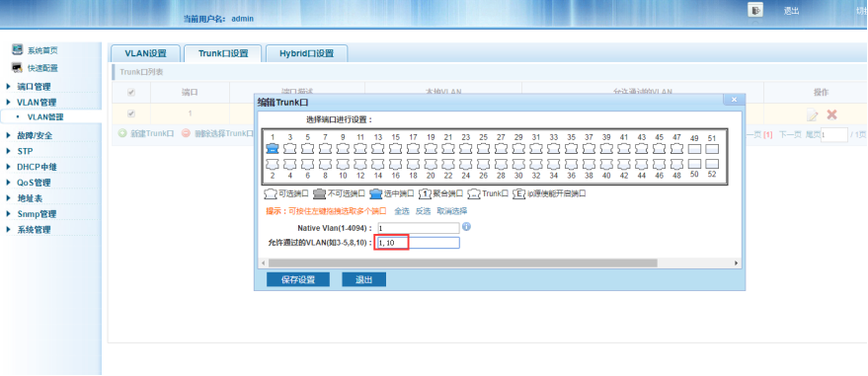Pick port 17 icon
The image size is (868, 376).
[413, 149]
